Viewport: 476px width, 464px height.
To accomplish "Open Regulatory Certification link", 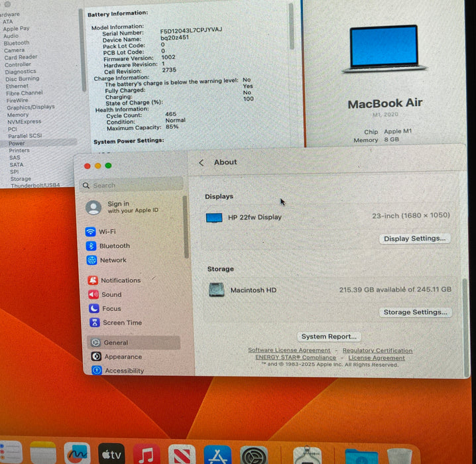I will tap(377, 350).
